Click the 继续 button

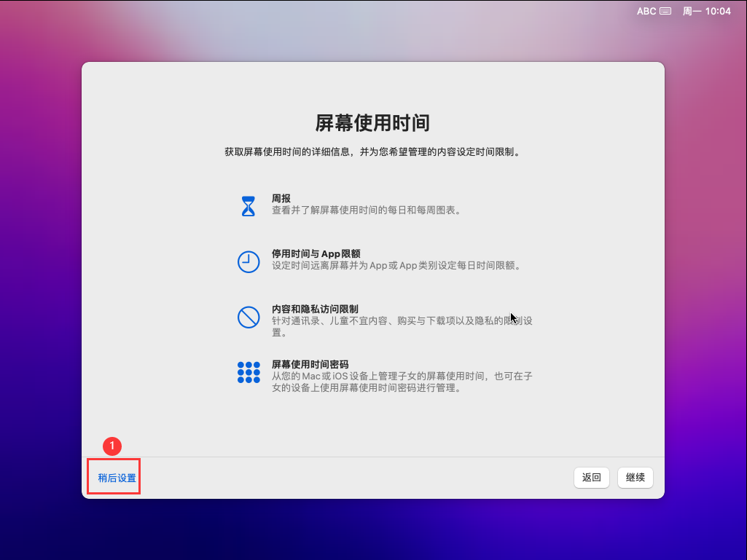(x=635, y=477)
